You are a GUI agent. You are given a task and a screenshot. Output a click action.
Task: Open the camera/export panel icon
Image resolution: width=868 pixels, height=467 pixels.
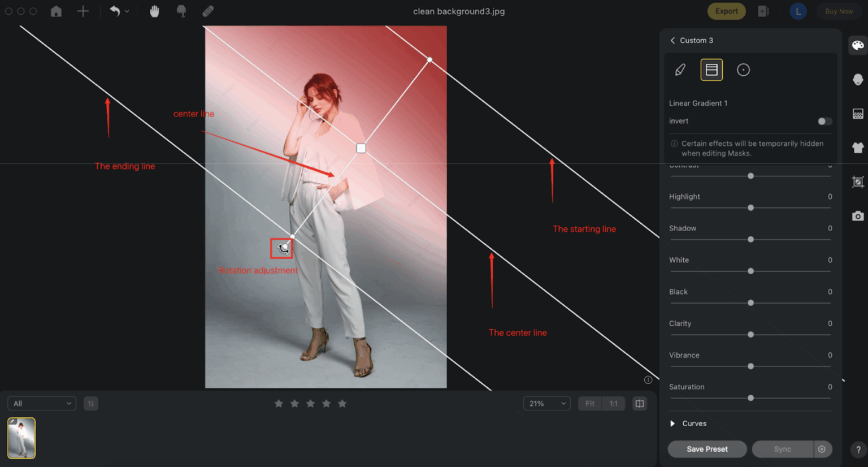(x=858, y=215)
